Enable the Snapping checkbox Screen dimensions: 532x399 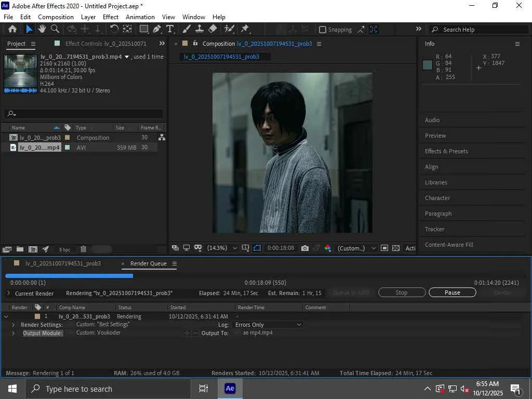[x=323, y=30]
